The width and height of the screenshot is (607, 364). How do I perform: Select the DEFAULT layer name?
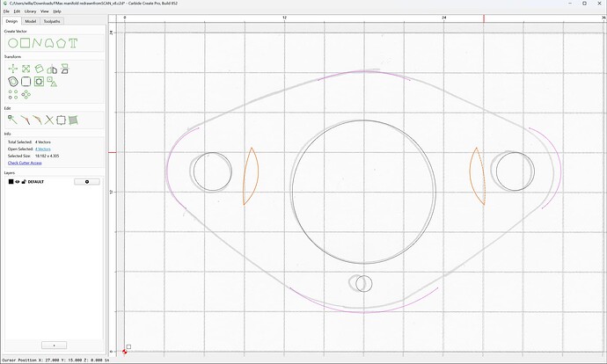[35, 182]
